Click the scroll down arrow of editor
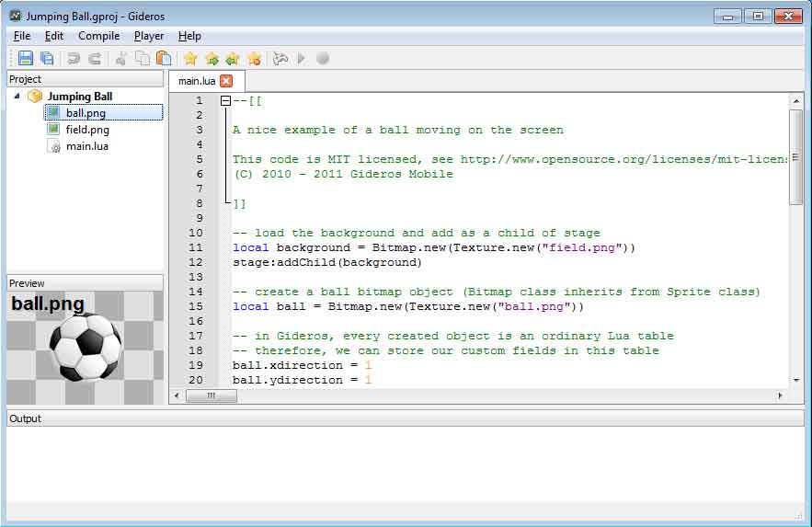Image resolution: width=812 pixels, height=527 pixels. coord(796,380)
